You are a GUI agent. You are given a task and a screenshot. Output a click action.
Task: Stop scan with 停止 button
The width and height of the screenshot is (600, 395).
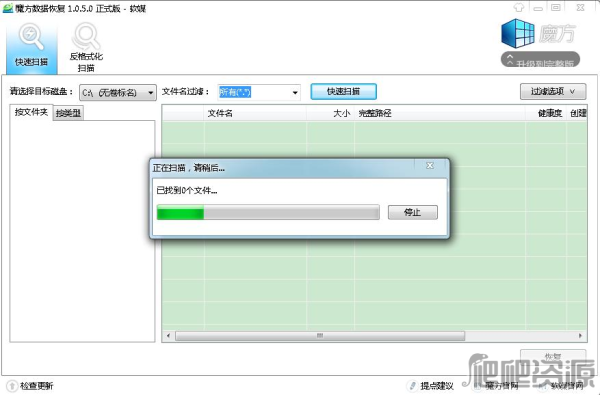point(412,212)
